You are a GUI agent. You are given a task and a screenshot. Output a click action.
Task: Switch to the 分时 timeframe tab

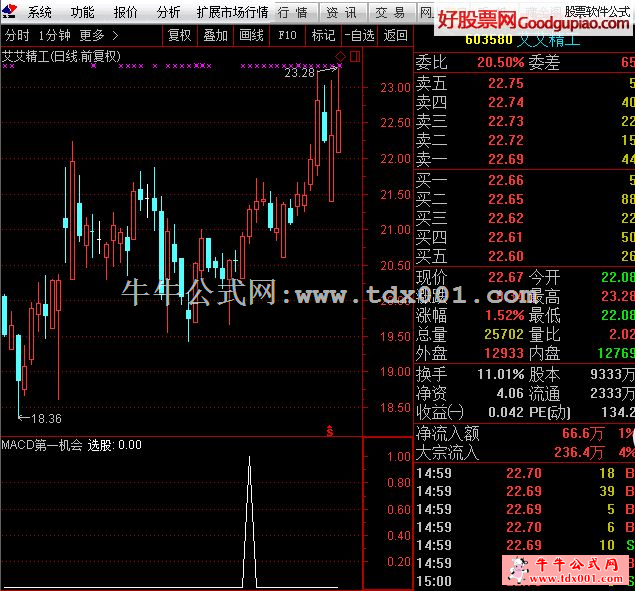click(x=17, y=35)
